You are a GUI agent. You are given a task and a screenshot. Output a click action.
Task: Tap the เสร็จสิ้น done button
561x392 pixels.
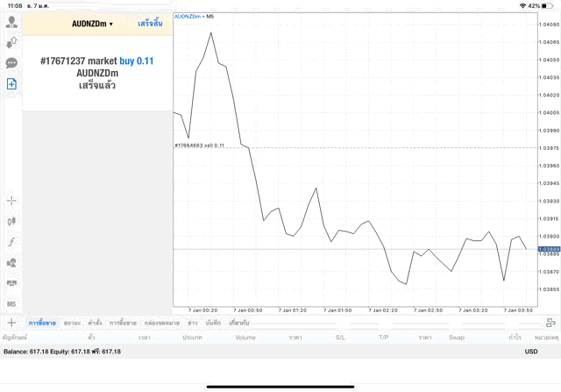pyautogui.click(x=150, y=24)
